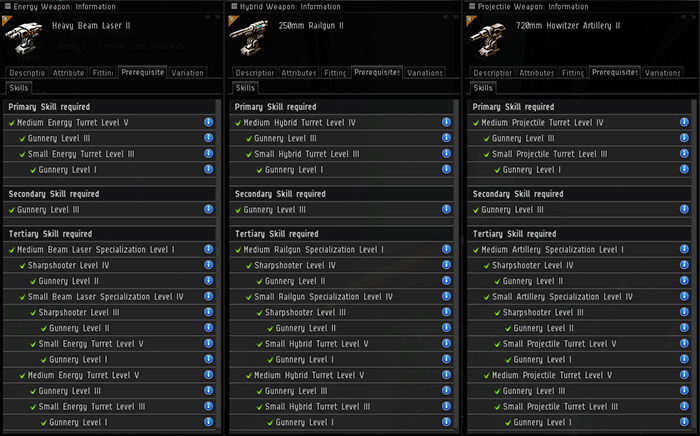
Task: Select Fitting tab in Heavy Beam Laser window
Action: (103, 73)
